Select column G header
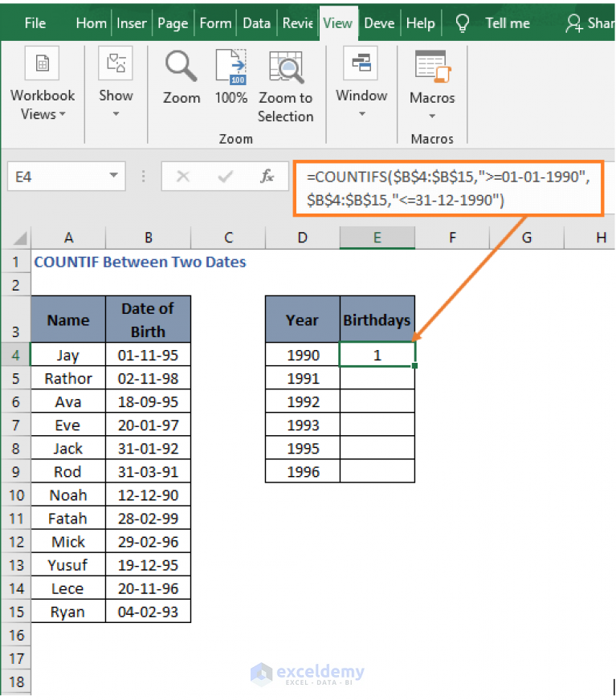Image resolution: width=616 pixels, height=700 pixels. 527,238
